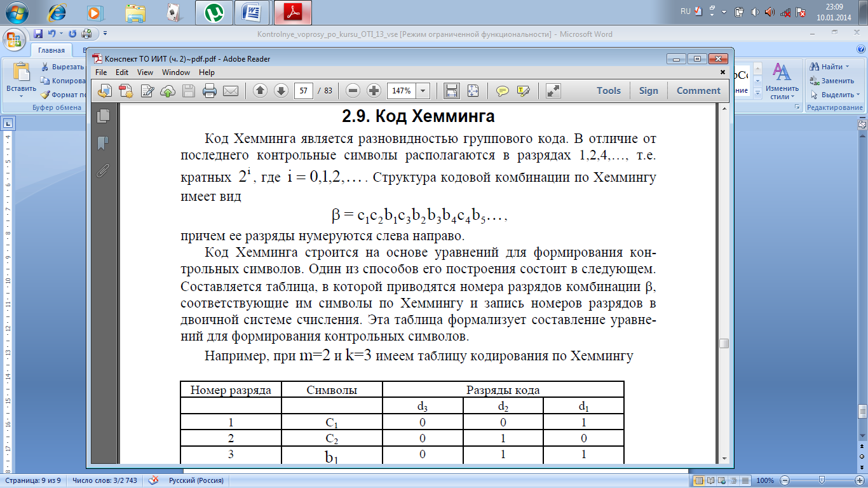Click Save icon in Word quick access toolbar
868x488 pixels.
(38, 34)
